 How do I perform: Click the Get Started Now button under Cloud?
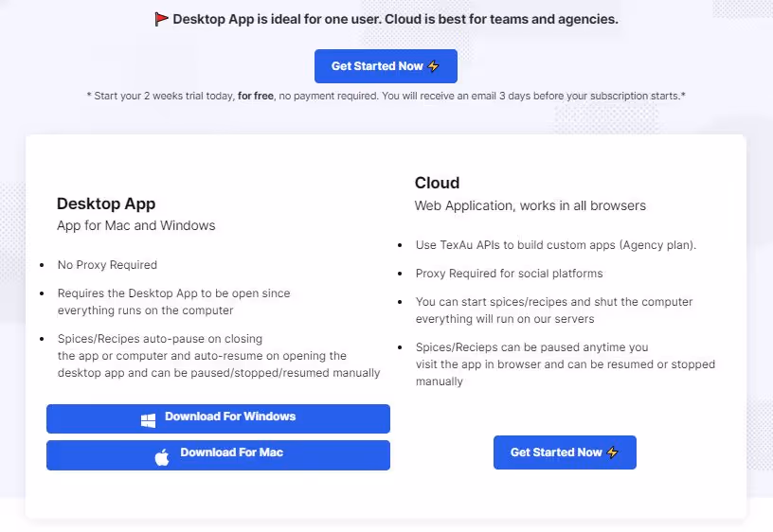pos(565,452)
